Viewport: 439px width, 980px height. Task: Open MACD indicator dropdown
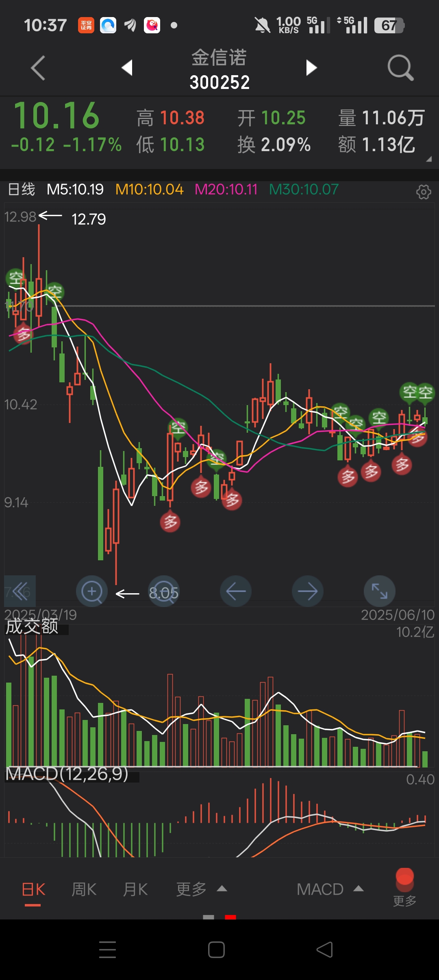click(330, 889)
